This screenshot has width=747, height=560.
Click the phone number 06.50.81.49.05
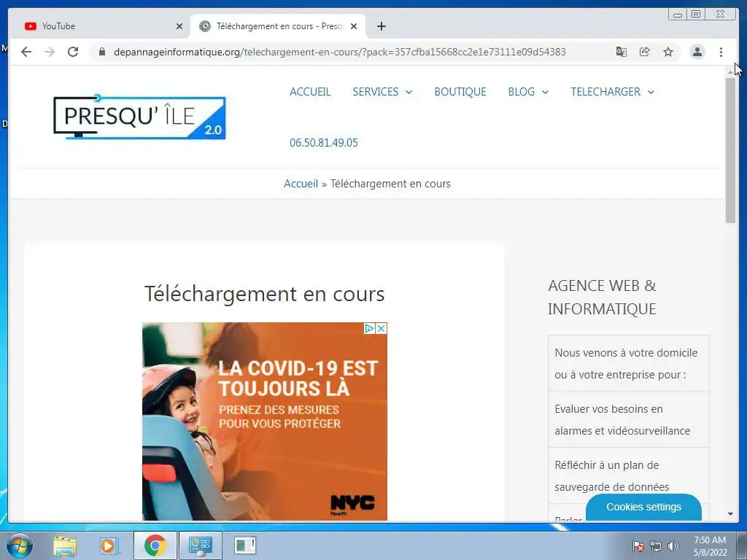323,142
